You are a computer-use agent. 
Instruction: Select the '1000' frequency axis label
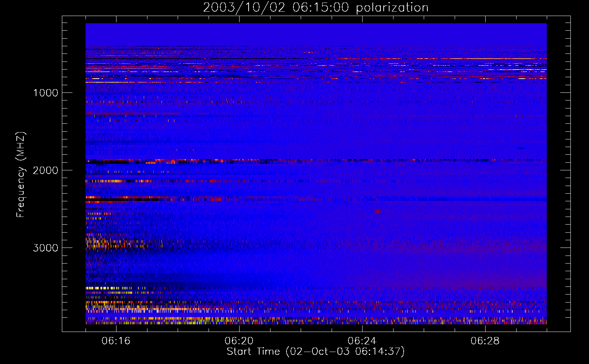click(46, 93)
